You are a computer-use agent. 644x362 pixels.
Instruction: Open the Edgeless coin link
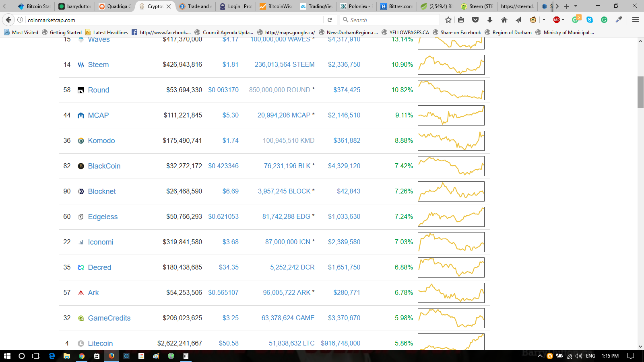pyautogui.click(x=103, y=217)
